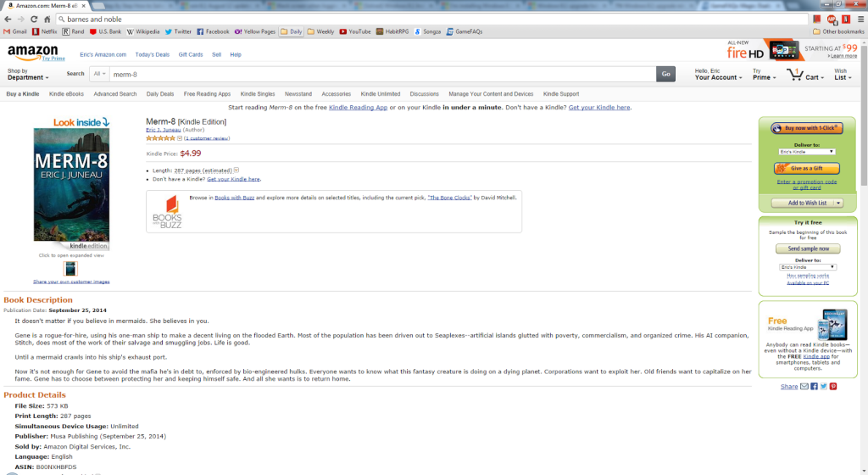Click Enter a promotion code or gift card
The width and height of the screenshot is (868, 475).
pyautogui.click(x=807, y=184)
